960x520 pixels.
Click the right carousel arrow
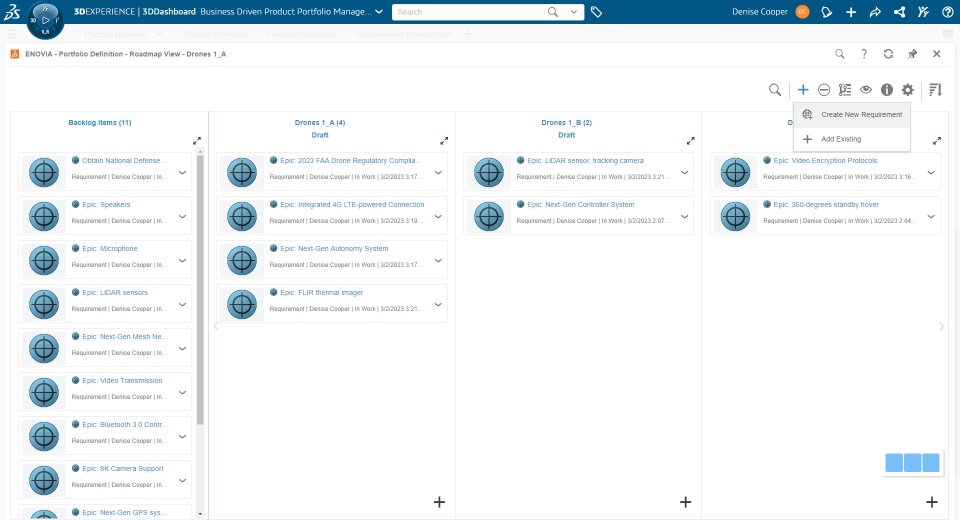(x=942, y=326)
